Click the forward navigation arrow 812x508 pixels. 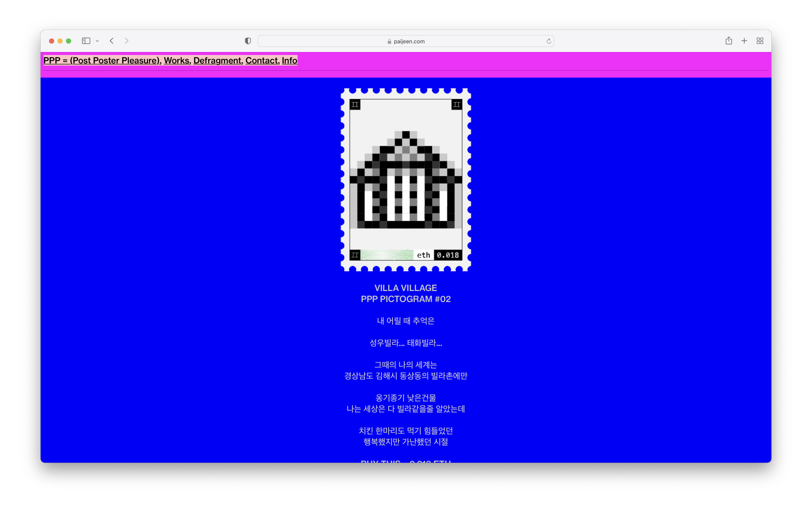coord(126,41)
